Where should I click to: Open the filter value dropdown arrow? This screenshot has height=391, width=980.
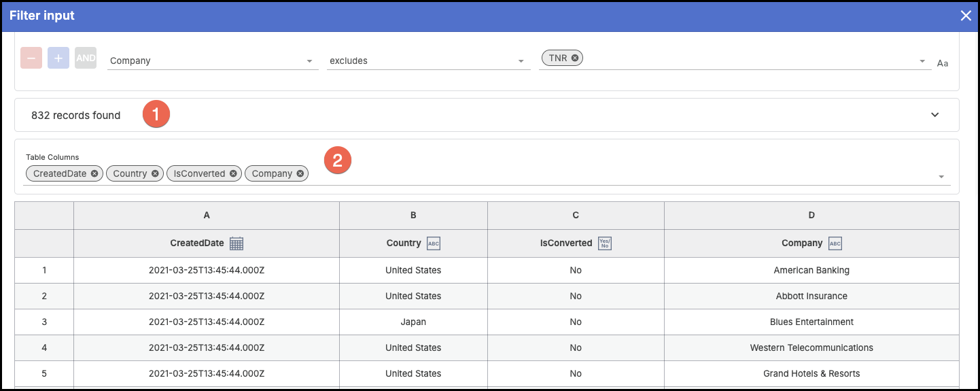point(922,61)
